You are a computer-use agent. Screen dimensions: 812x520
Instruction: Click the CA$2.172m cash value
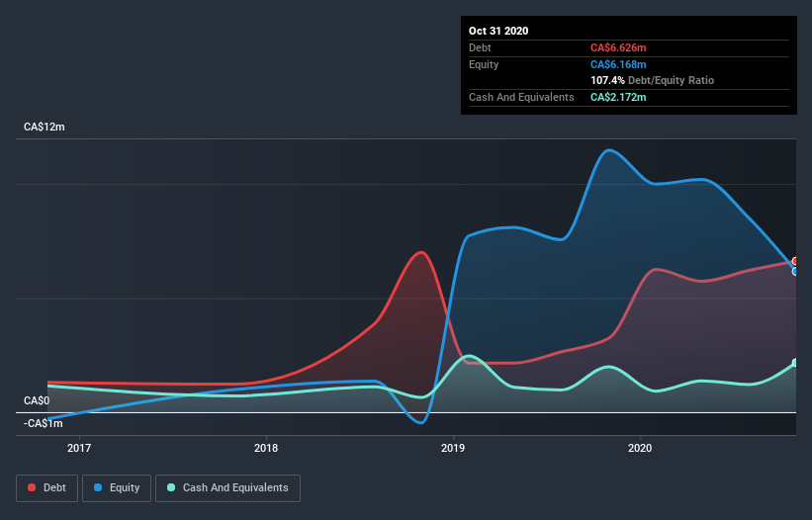click(x=618, y=97)
